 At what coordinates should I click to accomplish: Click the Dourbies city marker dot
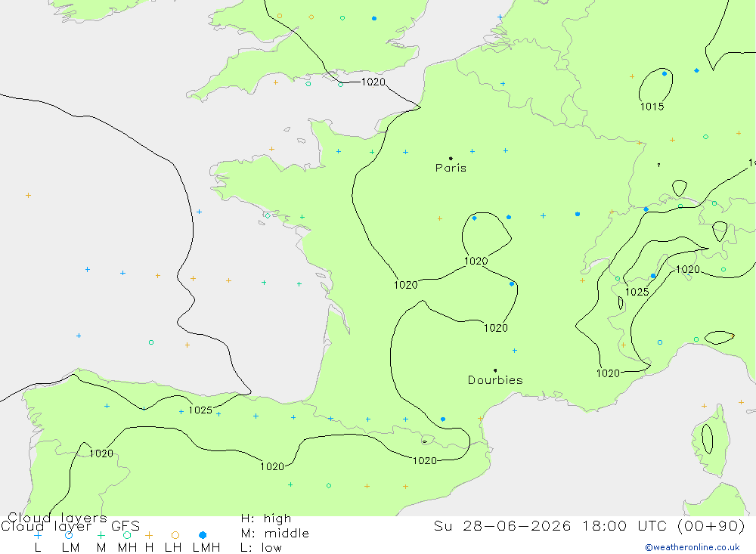[495, 370]
